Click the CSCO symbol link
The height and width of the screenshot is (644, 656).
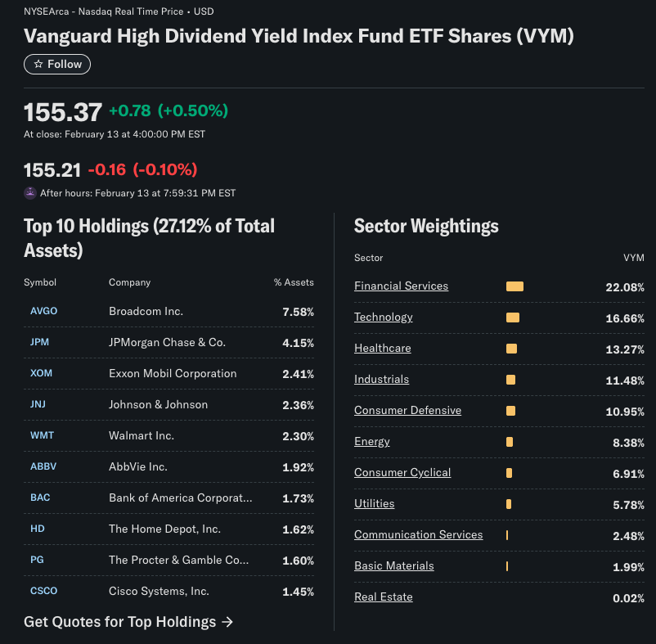pos(43,591)
